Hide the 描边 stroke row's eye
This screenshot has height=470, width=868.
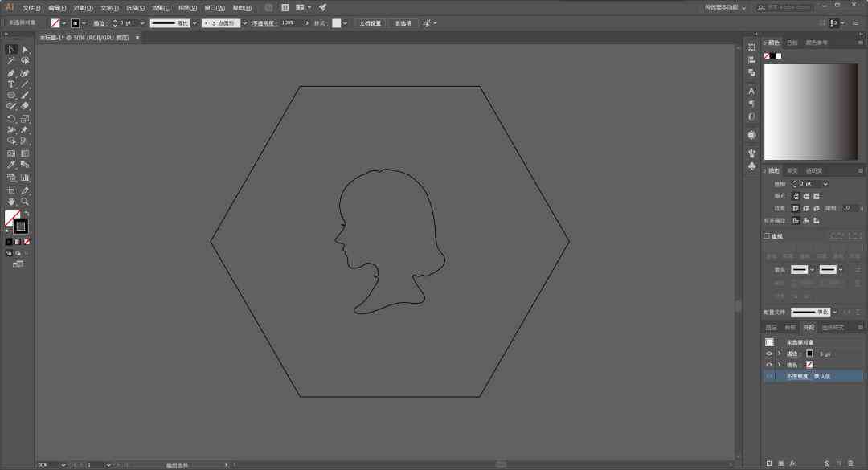769,354
